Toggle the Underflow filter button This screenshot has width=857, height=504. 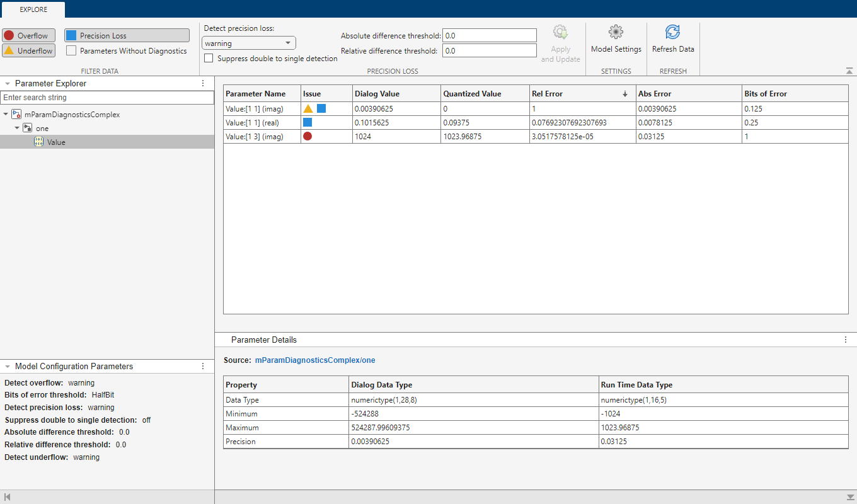[x=28, y=51]
